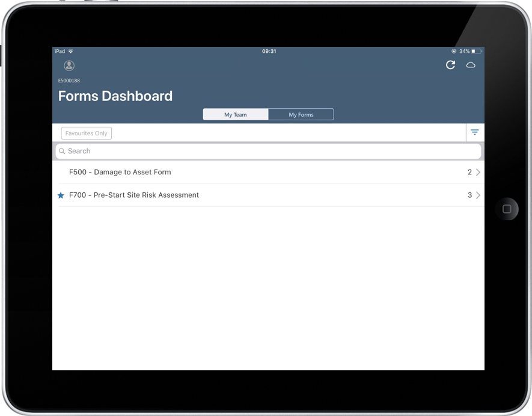Image resolution: width=532 pixels, height=416 pixels.
Task: Switch to the My Forms tab
Action: click(301, 115)
